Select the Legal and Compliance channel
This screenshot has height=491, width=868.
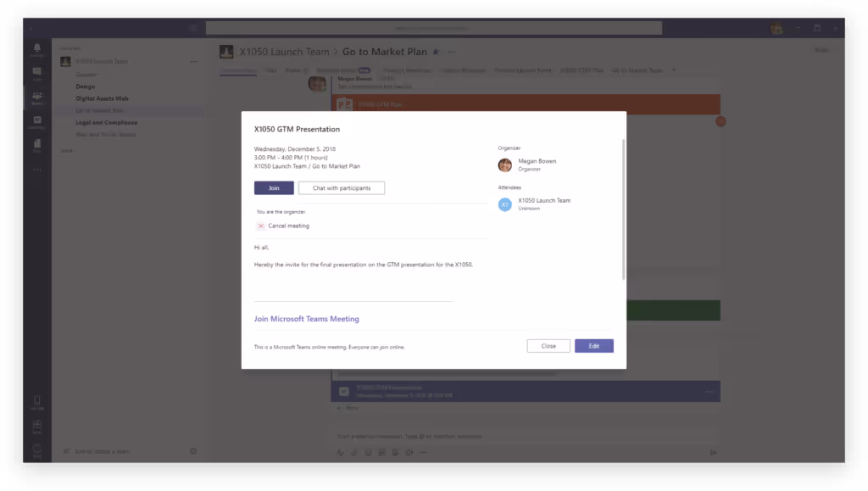(106, 122)
